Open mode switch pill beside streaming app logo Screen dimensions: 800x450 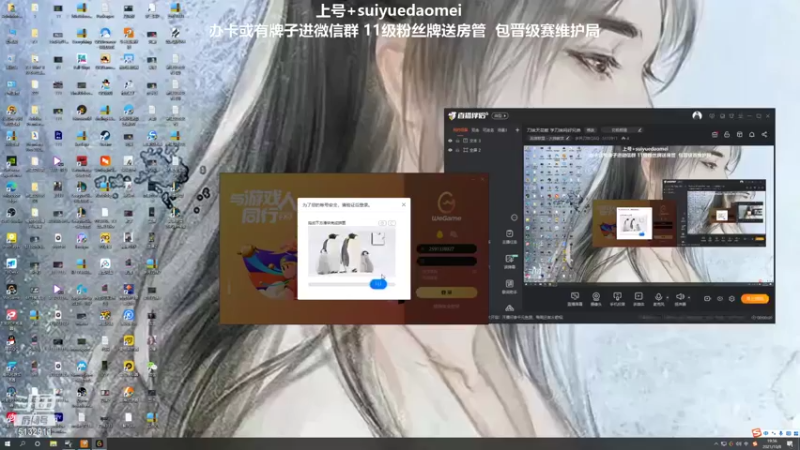pos(499,116)
